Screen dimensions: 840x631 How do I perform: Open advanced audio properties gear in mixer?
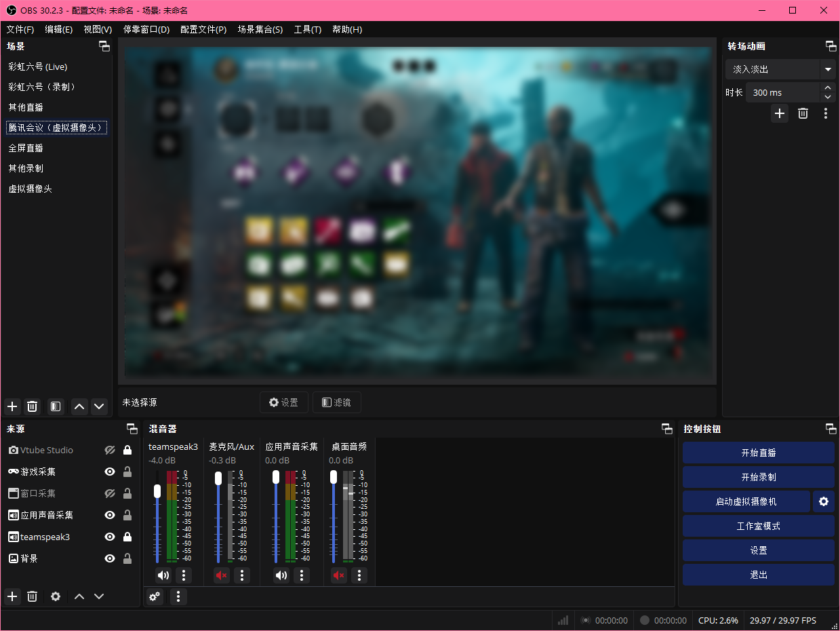155,596
